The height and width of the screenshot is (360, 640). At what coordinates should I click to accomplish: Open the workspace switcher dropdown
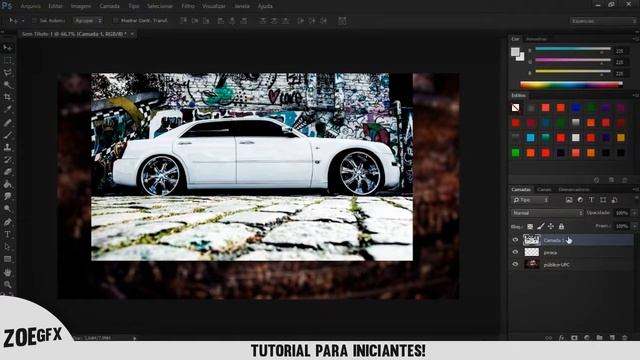pos(603,21)
